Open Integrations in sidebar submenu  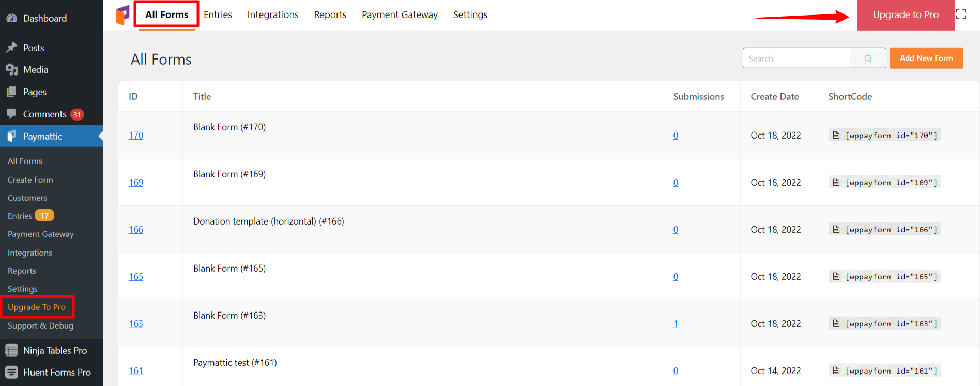point(30,253)
